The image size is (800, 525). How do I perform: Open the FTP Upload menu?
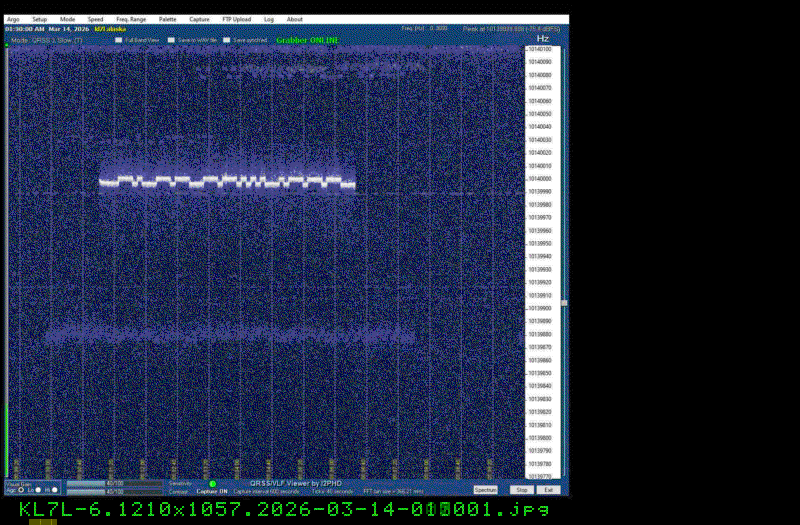pyautogui.click(x=237, y=19)
